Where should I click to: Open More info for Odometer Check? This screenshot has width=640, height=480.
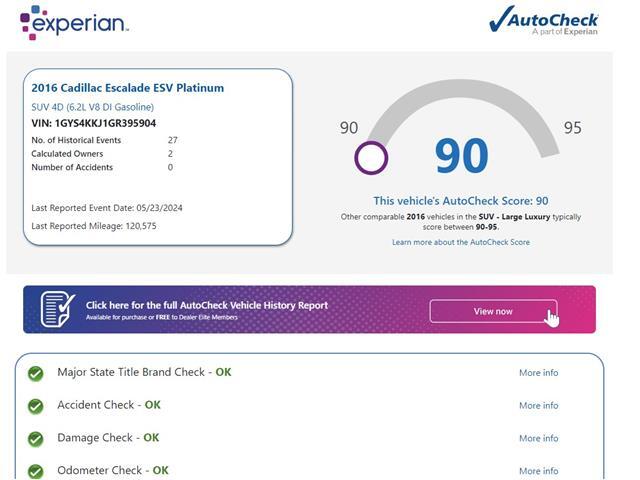538,471
